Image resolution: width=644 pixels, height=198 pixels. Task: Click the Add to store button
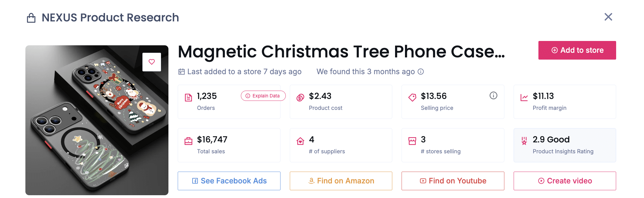click(577, 50)
